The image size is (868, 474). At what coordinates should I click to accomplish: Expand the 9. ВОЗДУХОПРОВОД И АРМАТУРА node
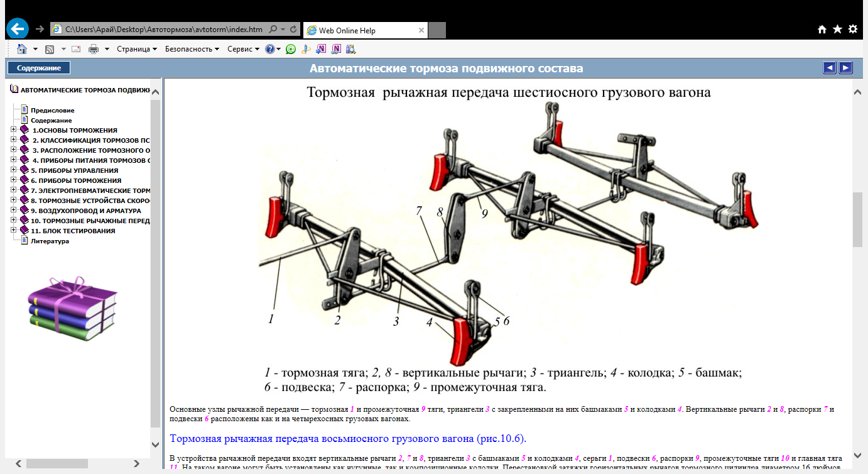click(x=14, y=211)
